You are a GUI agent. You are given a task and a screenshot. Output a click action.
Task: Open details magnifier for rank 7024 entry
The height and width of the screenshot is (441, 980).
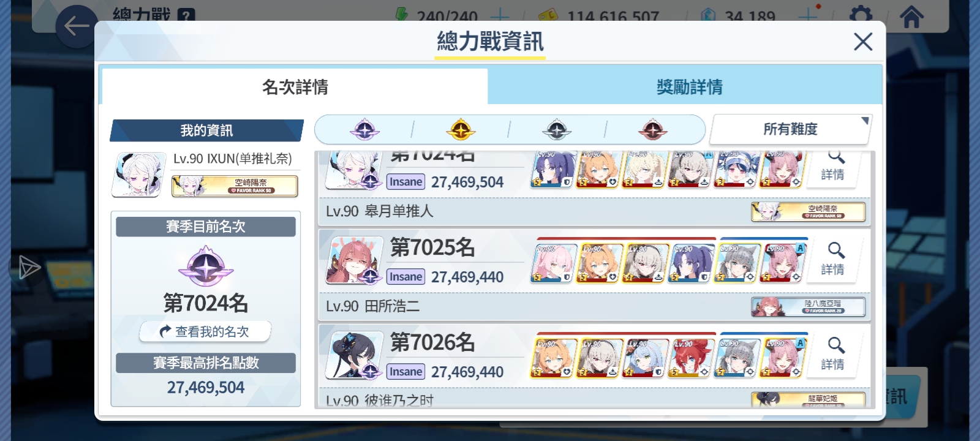[x=834, y=167]
